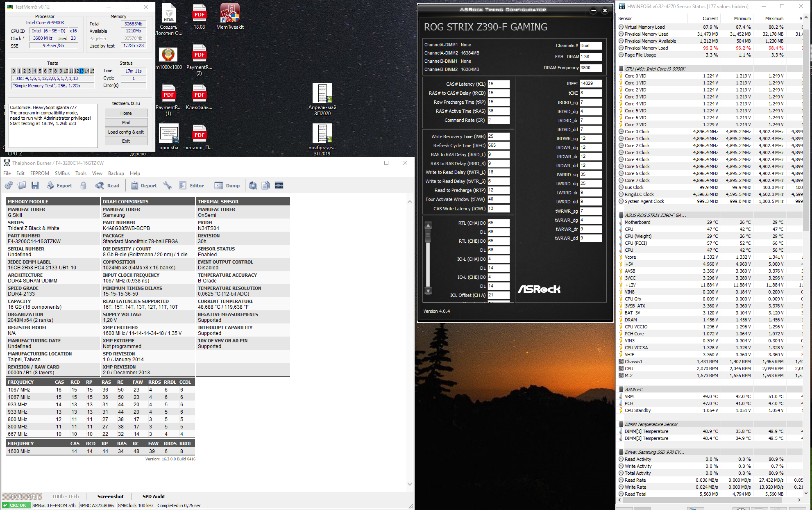Screen dimensions: 812x510
Task: Open the SMBus menu in Thaiphoon Burner
Action: (62, 173)
